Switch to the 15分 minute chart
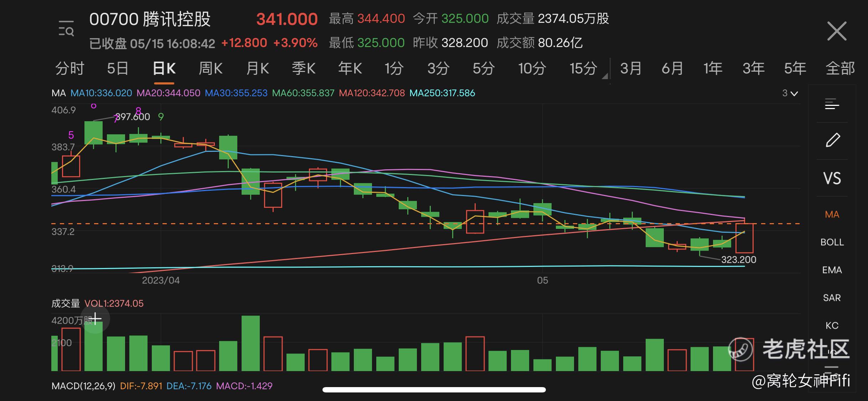 click(x=583, y=68)
